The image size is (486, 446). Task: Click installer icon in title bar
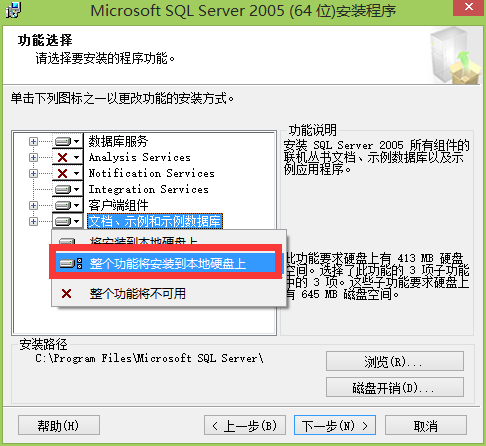click(13, 10)
